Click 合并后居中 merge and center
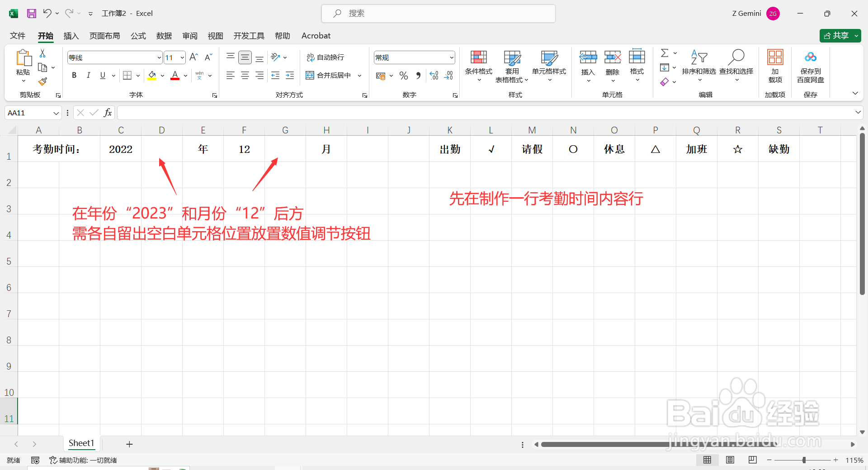868x470 pixels. pyautogui.click(x=331, y=75)
